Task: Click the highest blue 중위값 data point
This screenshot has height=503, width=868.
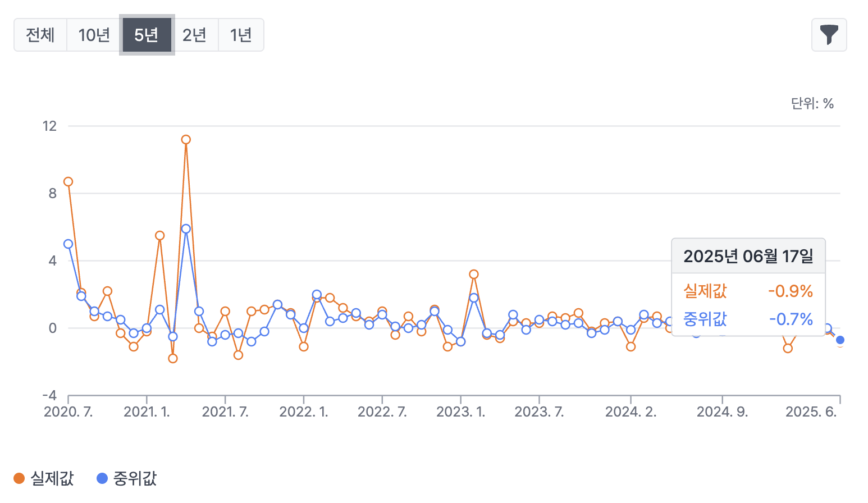Action: click(186, 228)
